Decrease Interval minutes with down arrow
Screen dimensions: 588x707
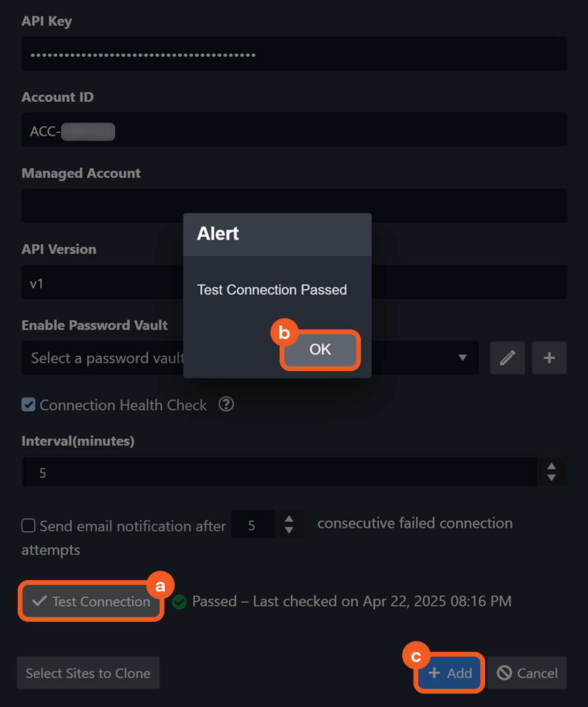tap(551, 478)
